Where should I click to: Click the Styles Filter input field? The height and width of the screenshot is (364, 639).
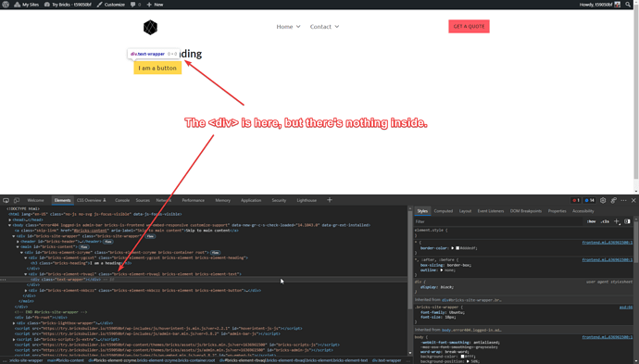point(497,221)
